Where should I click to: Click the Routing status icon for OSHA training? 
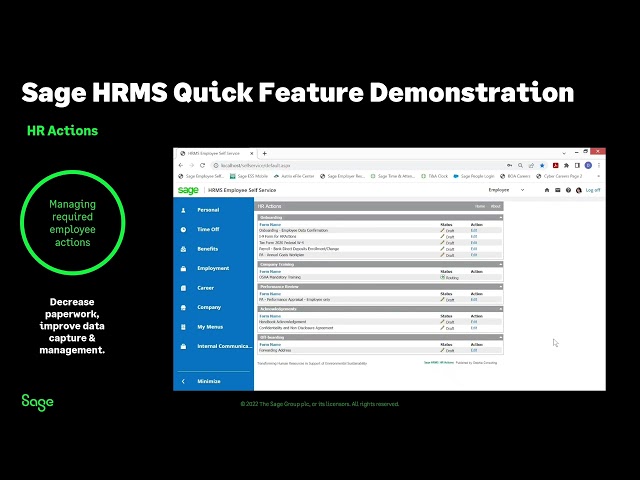442,277
